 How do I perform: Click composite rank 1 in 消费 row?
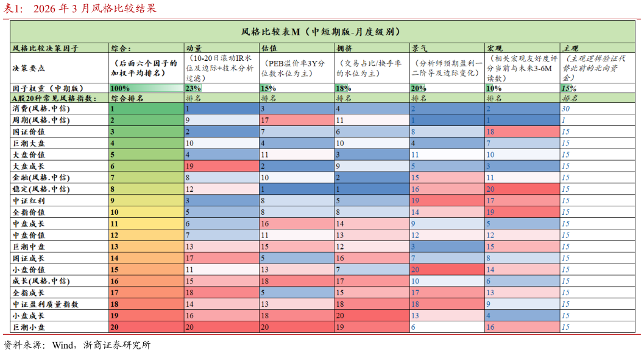(x=147, y=109)
